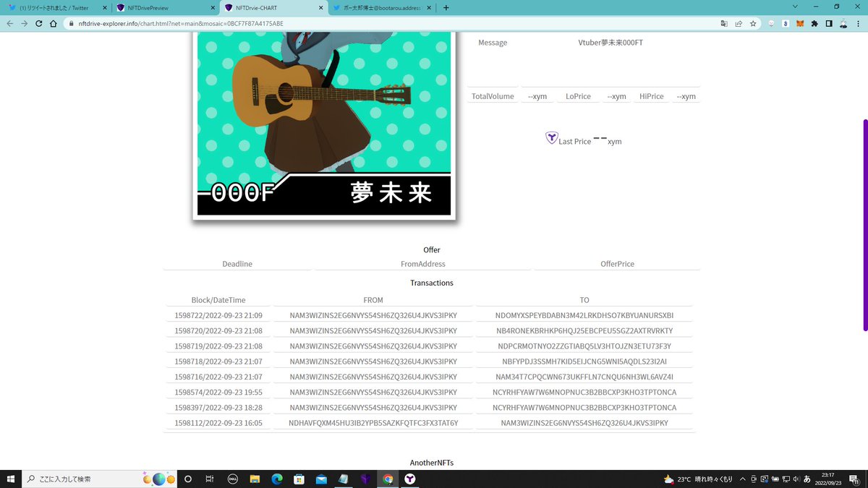The width and height of the screenshot is (868, 488).
Task: Switch to the NFTDrivePreview tab
Action: pos(165,8)
